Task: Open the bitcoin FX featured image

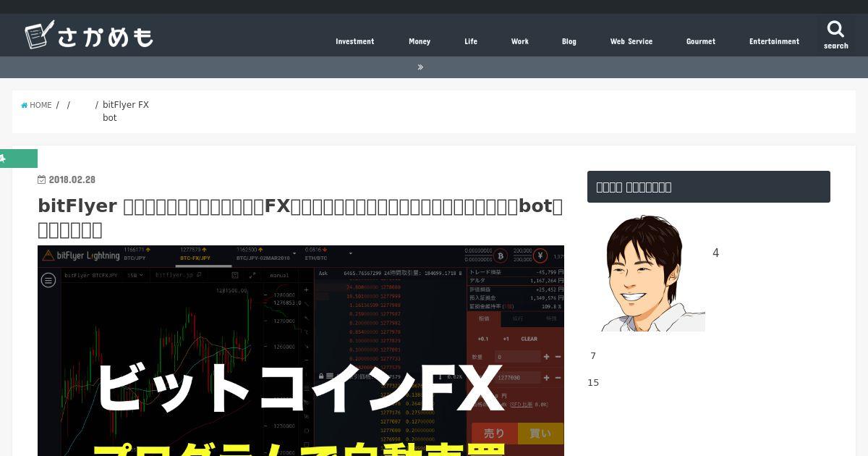Action: [301, 351]
